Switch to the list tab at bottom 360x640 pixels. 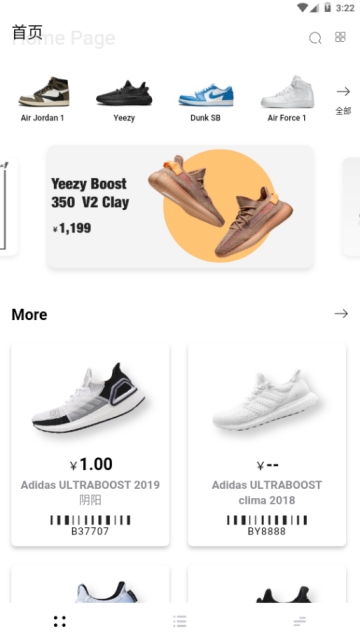(180, 621)
